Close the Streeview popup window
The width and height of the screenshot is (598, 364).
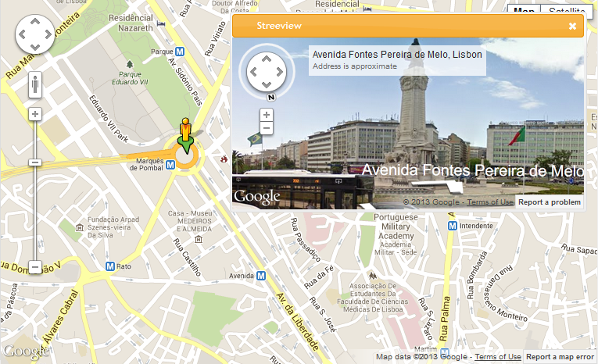click(572, 26)
